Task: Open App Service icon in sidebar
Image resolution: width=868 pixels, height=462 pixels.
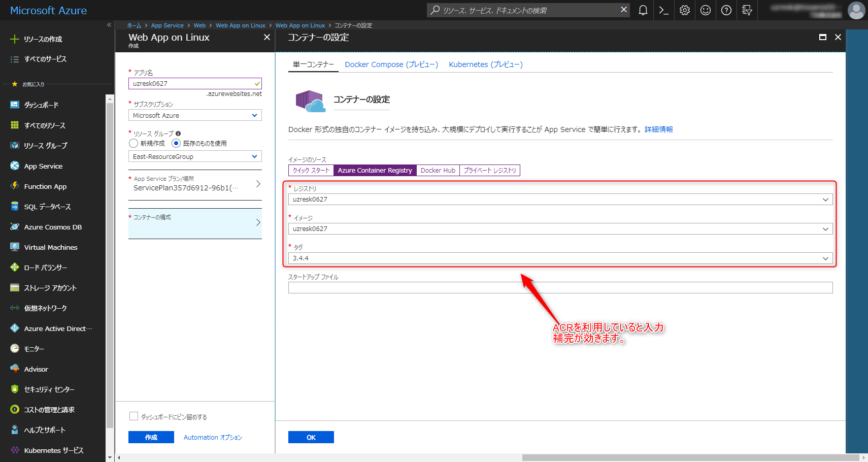Action: (15, 166)
